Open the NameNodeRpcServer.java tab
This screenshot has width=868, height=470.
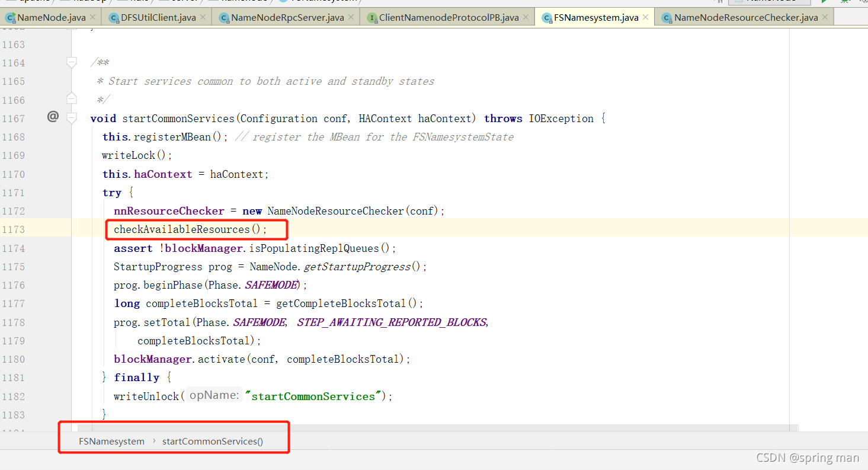coord(287,17)
